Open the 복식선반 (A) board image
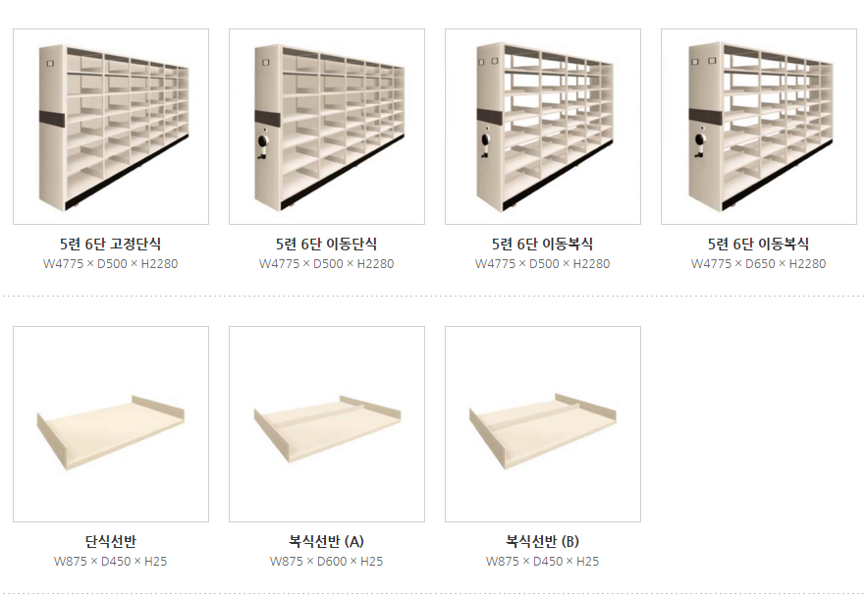Screen dimensions: 868x600 327,424
